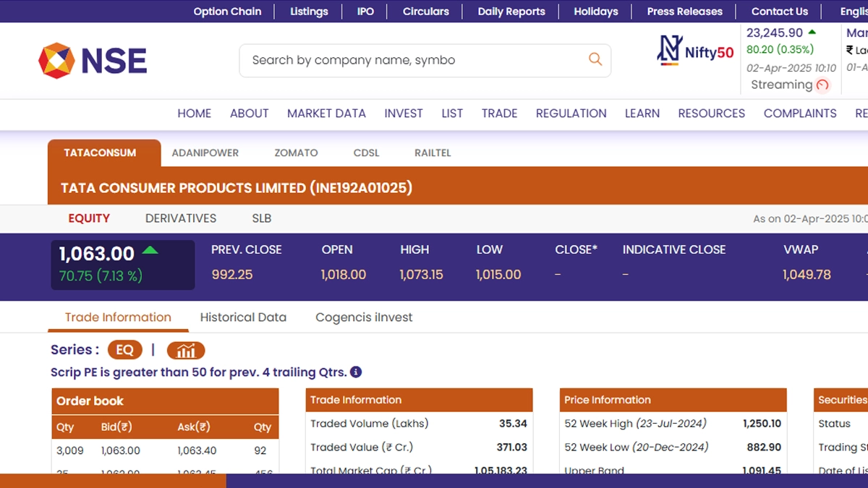Open the MARKET DATA menu

pos(326,114)
